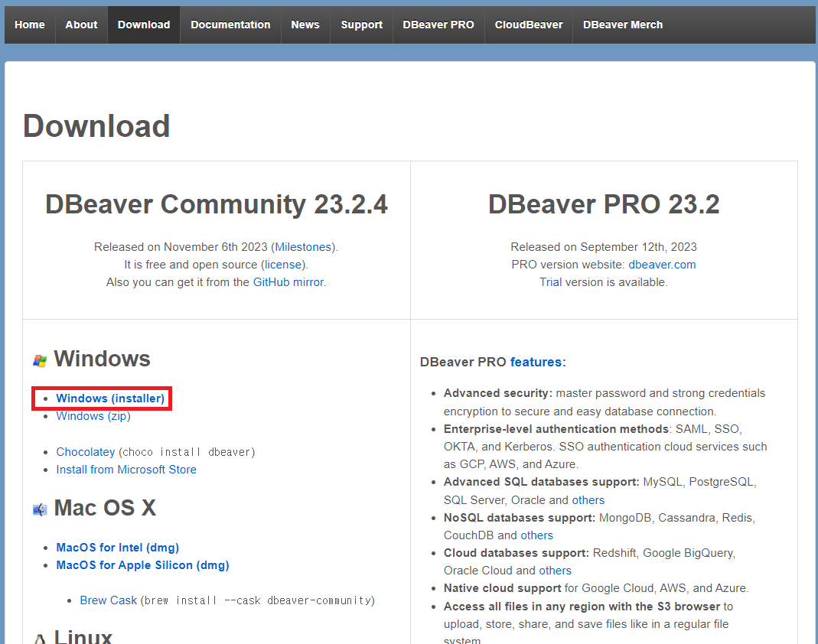Download the Windows (zip) package
This screenshot has width=818, height=644.
[93, 416]
